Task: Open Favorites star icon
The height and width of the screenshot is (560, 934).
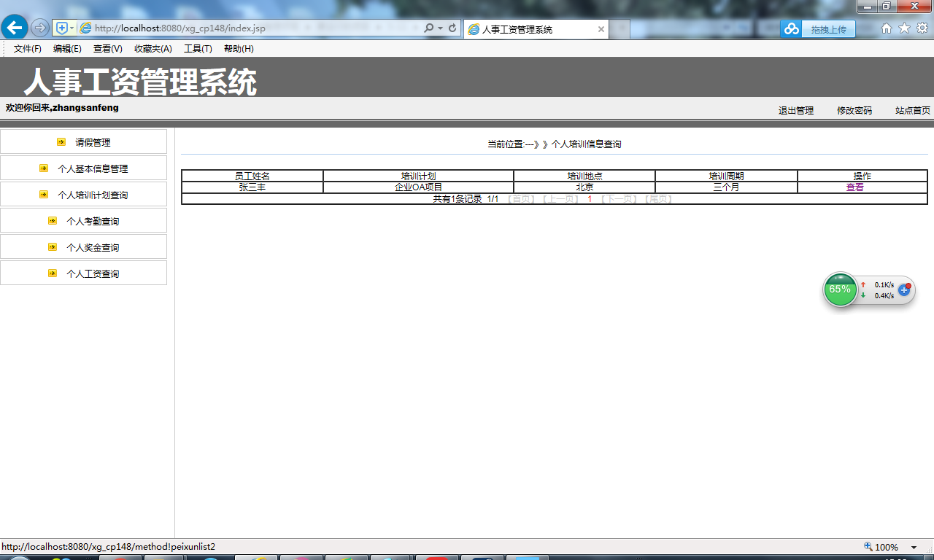Action: point(904,28)
